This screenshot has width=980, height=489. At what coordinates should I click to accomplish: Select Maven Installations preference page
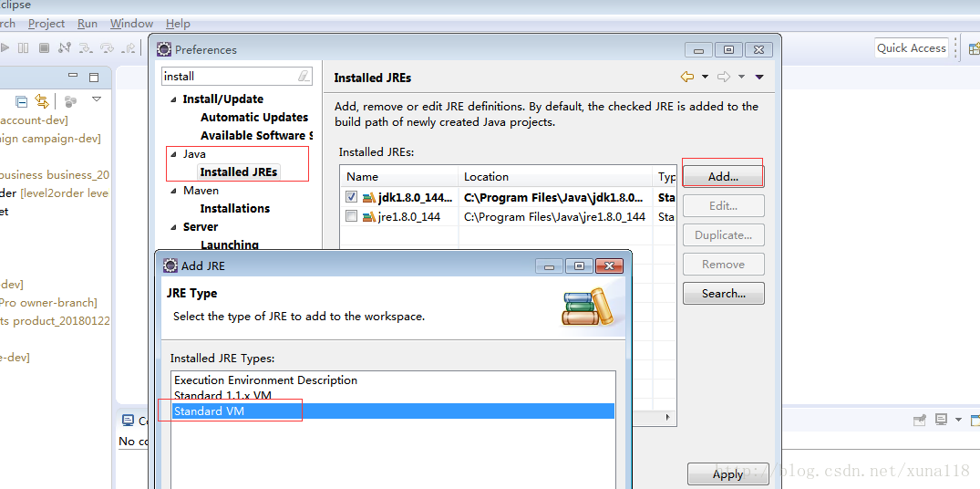click(x=234, y=208)
